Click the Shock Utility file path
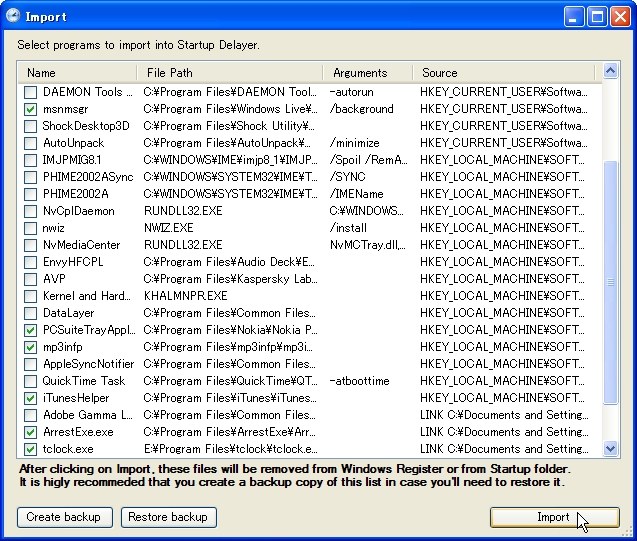Viewport: 637px width, 541px height. (230, 126)
